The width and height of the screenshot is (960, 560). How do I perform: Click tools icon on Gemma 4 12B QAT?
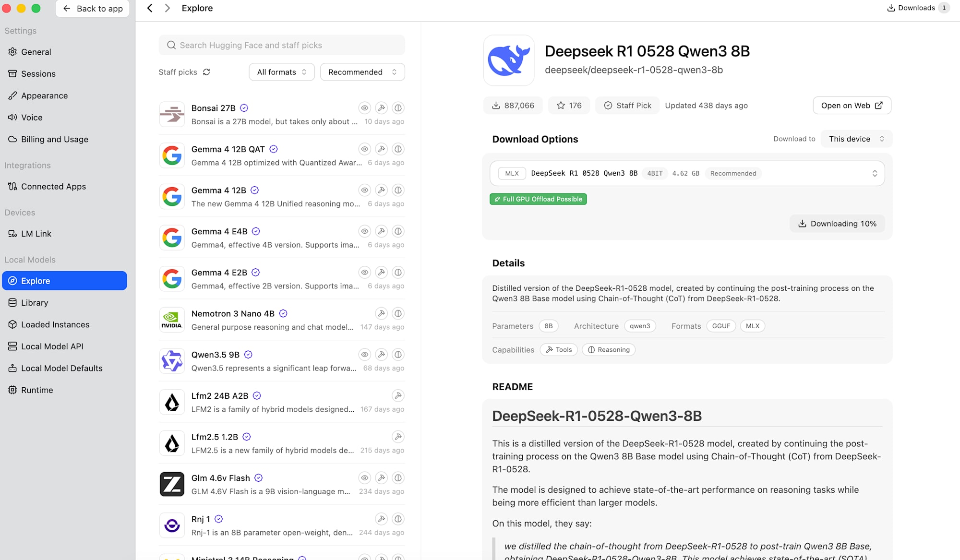pos(382,149)
